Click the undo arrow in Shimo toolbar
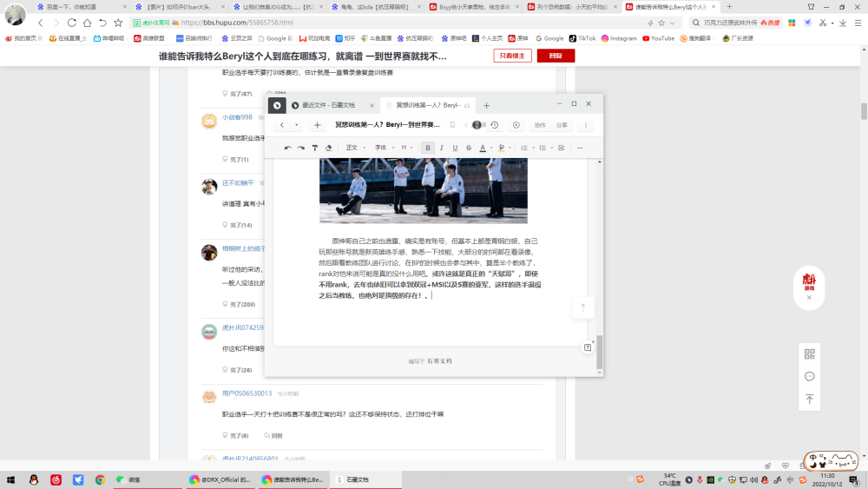Image resolution: width=868 pixels, height=489 pixels. [288, 148]
